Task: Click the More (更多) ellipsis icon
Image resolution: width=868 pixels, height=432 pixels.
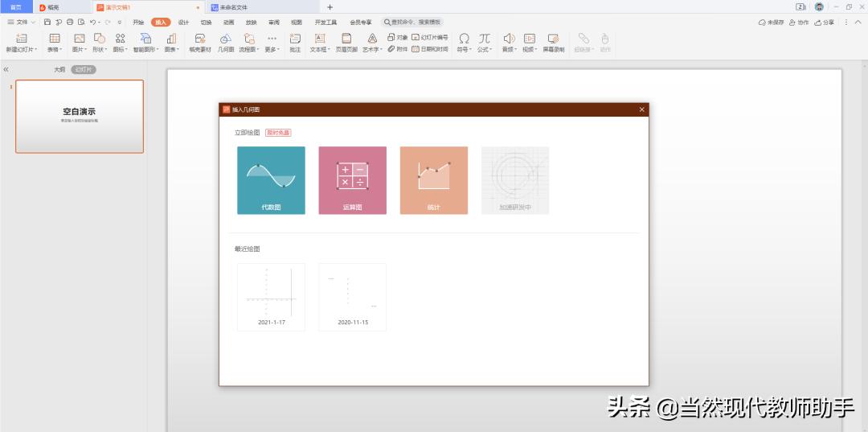Action: (x=272, y=39)
